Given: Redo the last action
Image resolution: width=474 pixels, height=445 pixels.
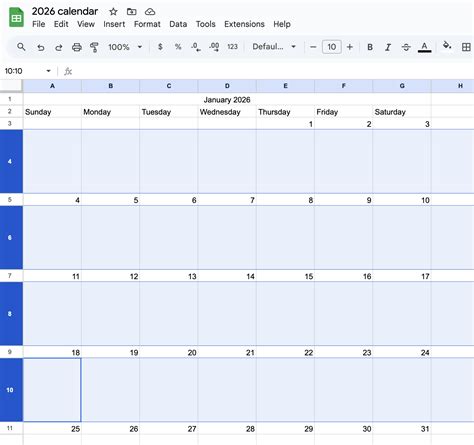Looking at the screenshot, I should 59,47.
